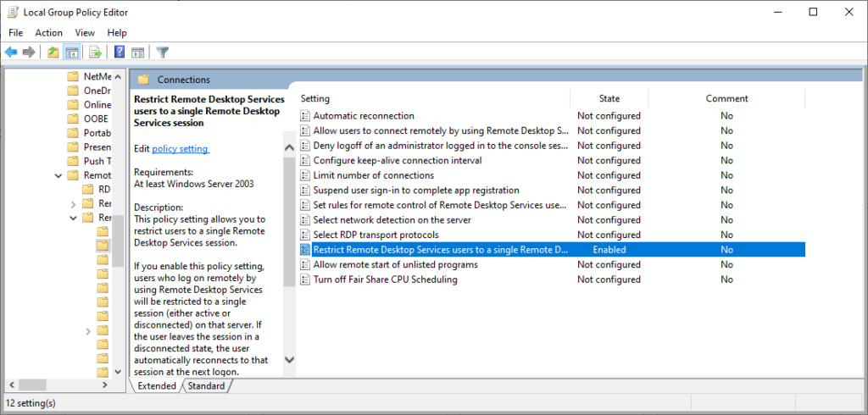Screen dimensions: 868x415
Task: Click the description pane scroll-down arrow
Action: click(x=288, y=360)
